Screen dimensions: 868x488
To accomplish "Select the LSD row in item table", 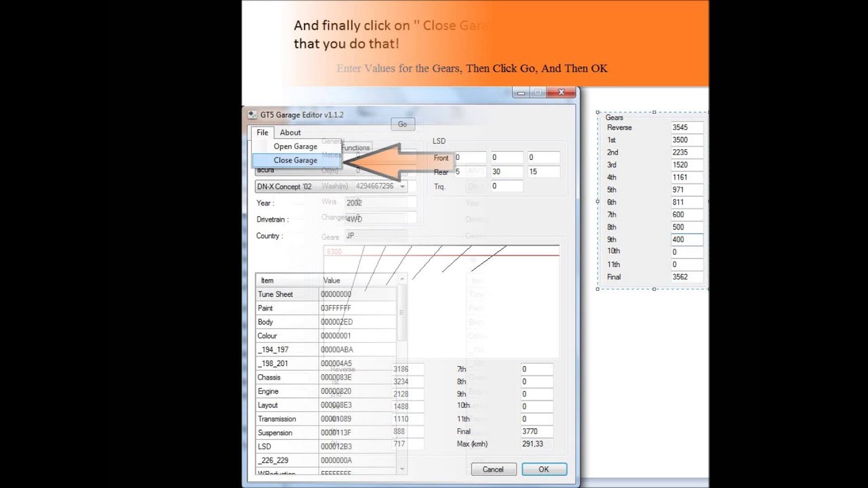I will pyautogui.click(x=326, y=447).
